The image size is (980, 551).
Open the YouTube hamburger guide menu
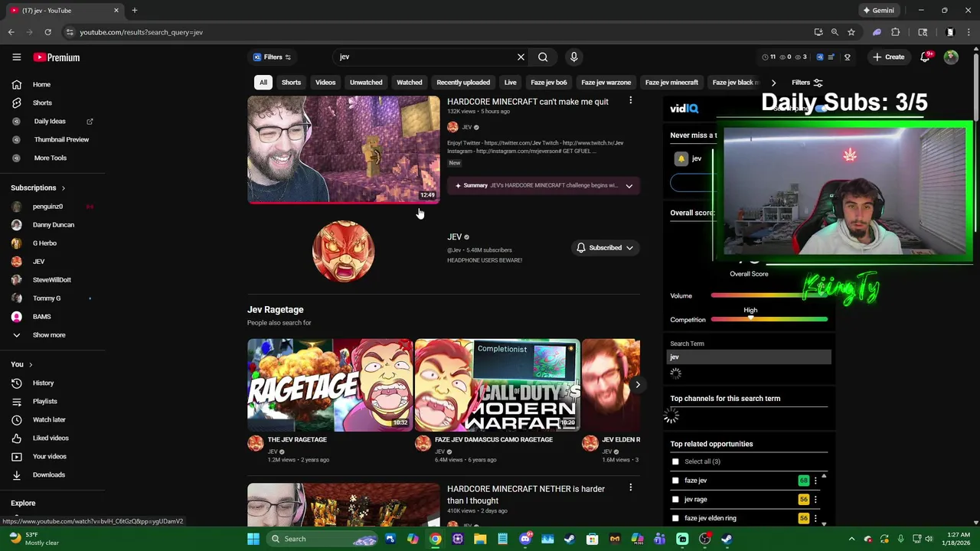16,57
